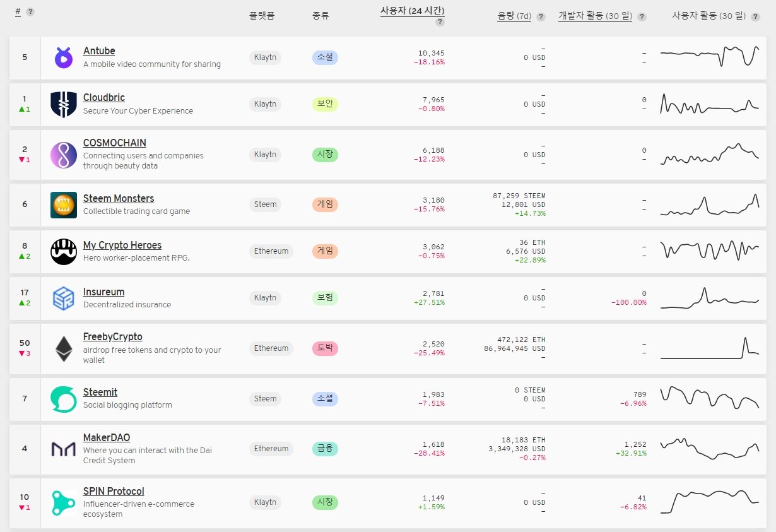
Task: Open the COSMOCHAIN dapp link
Action: click(115, 143)
